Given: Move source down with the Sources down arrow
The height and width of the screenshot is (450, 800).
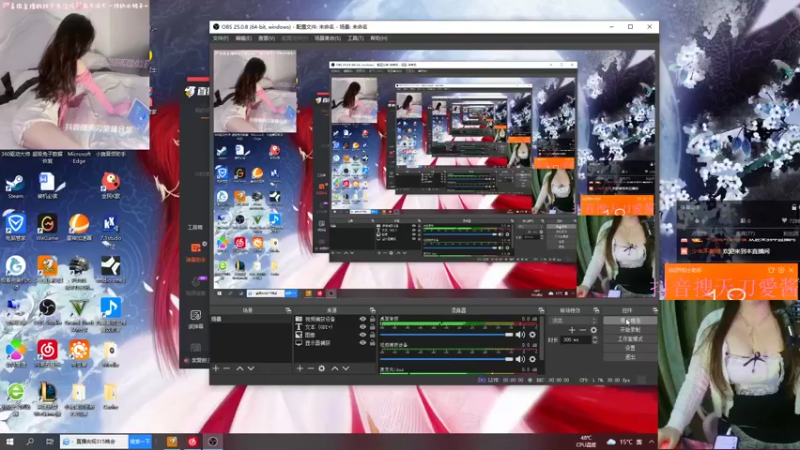Looking at the screenshot, I should click(x=346, y=368).
